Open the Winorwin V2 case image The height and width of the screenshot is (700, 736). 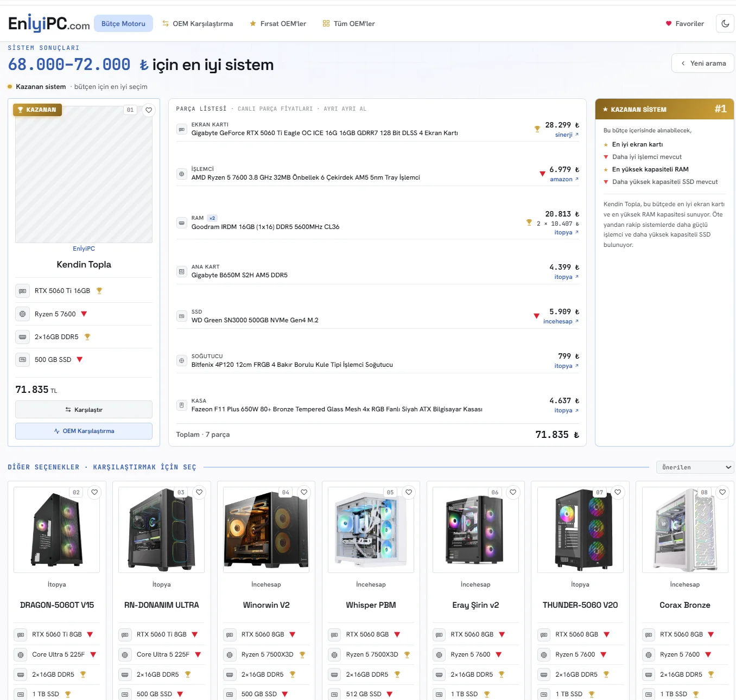266,530
